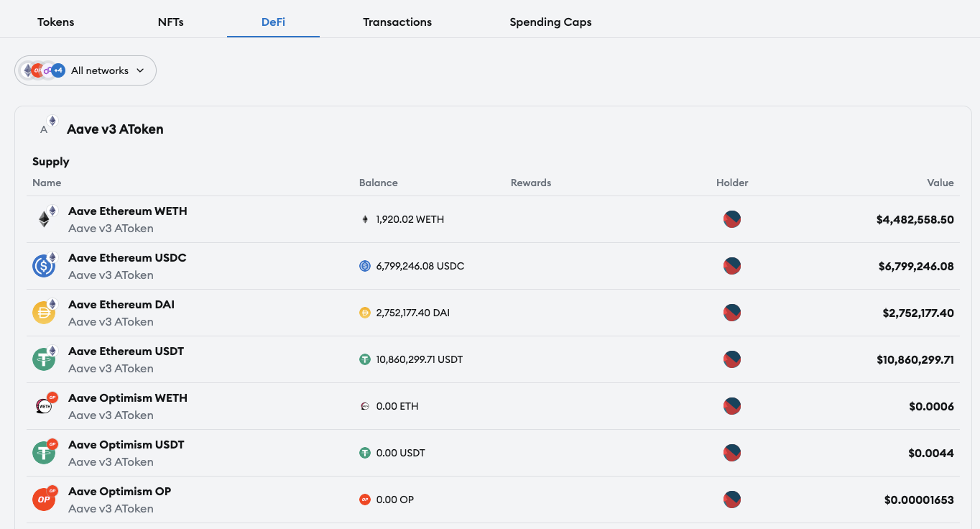
Task: Click the Tether icon beside 10,860,299.71 USDT
Action: 365,359
